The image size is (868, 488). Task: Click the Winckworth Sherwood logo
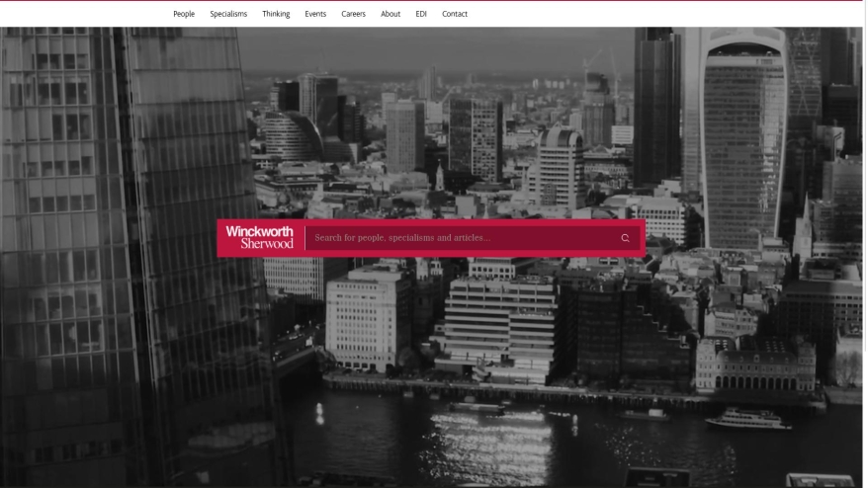point(259,237)
